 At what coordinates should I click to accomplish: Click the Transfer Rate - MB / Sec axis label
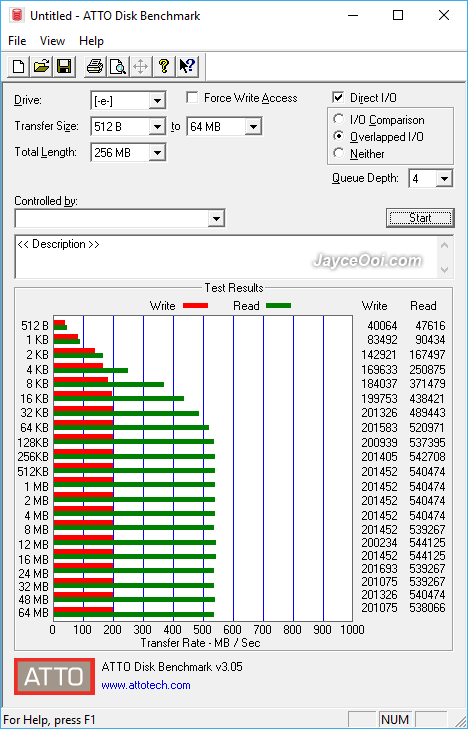[x=200, y=643]
